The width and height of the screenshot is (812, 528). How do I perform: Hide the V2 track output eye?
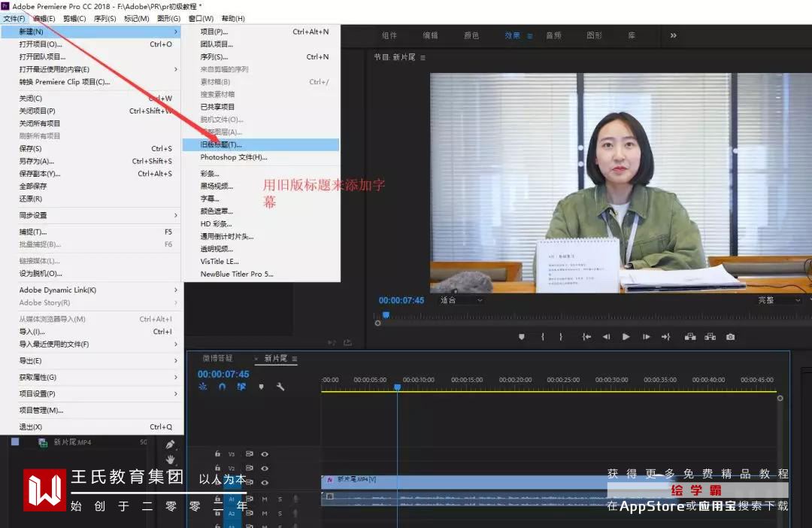point(265,468)
